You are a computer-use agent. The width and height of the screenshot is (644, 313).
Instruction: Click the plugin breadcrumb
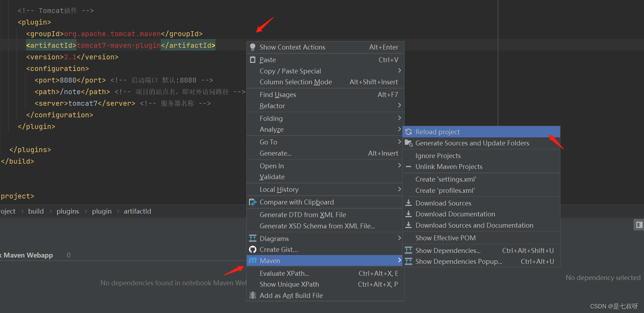click(x=102, y=211)
